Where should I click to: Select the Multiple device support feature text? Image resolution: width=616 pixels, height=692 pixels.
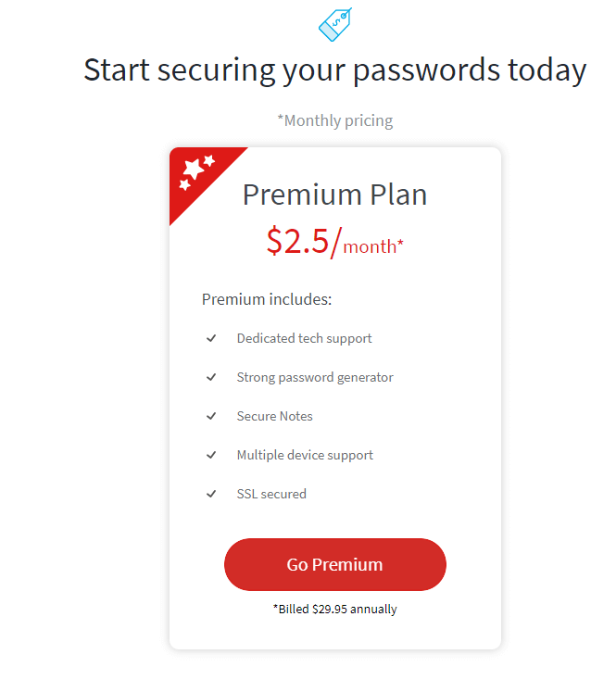click(x=305, y=455)
